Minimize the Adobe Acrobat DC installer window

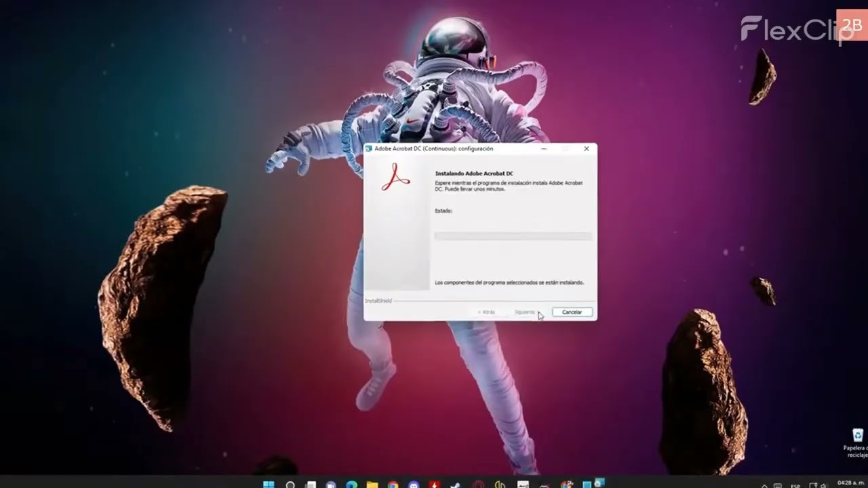pyautogui.click(x=544, y=148)
